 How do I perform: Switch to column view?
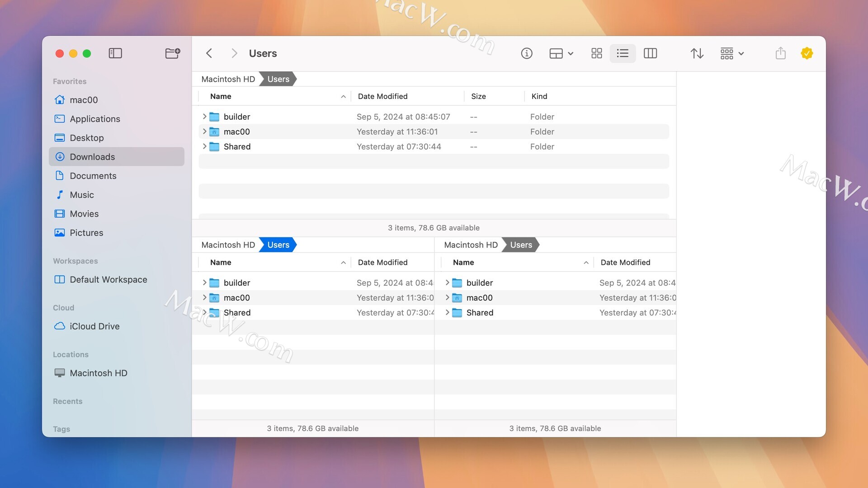(650, 53)
